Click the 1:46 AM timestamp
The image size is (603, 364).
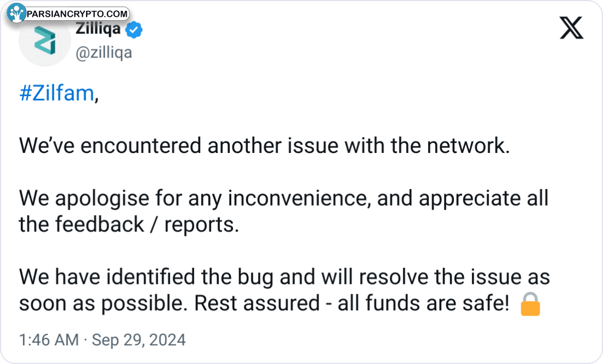click(x=49, y=340)
